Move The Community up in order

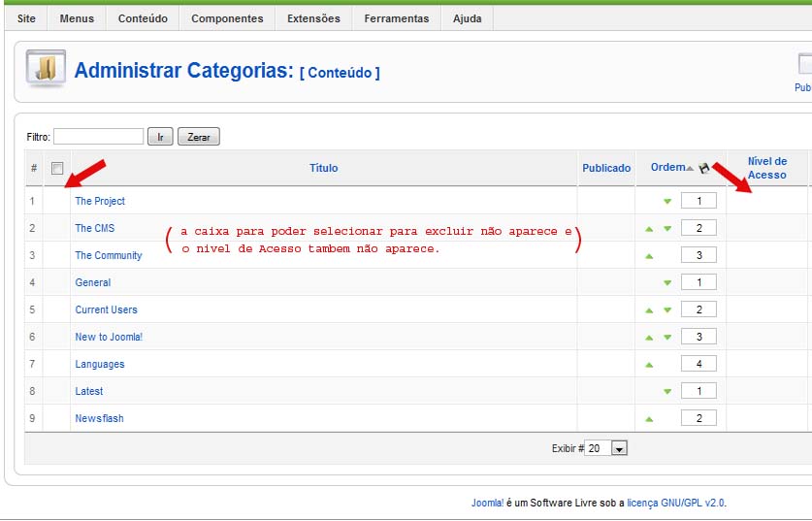tap(649, 256)
